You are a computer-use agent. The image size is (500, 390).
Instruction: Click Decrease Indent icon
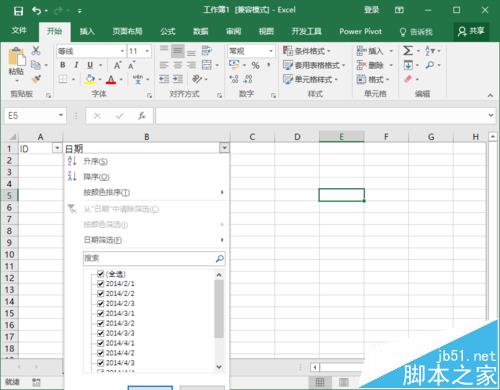pyautogui.click(x=164, y=79)
